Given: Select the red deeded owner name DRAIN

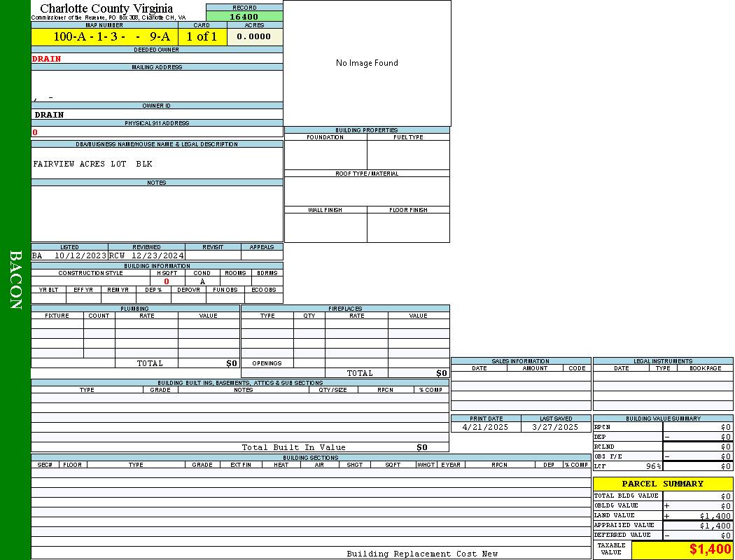Looking at the screenshot, I should [x=47, y=59].
